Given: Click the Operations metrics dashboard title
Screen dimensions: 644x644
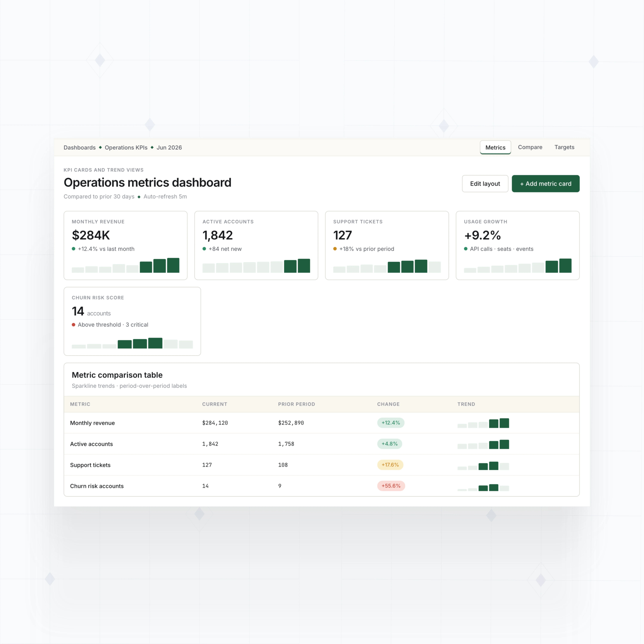Looking at the screenshot, I should [x=147, y=183].
